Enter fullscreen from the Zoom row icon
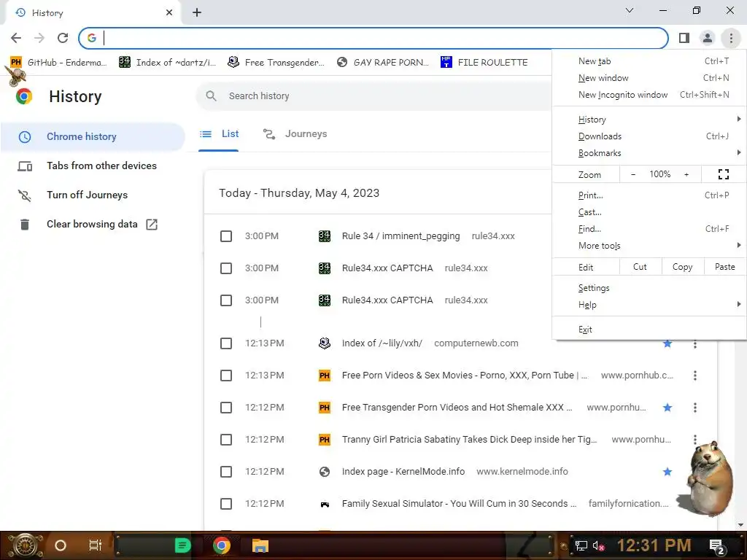The height and width of the screenshot is (560, 747). pyautogui.click(x=723, y=174)
